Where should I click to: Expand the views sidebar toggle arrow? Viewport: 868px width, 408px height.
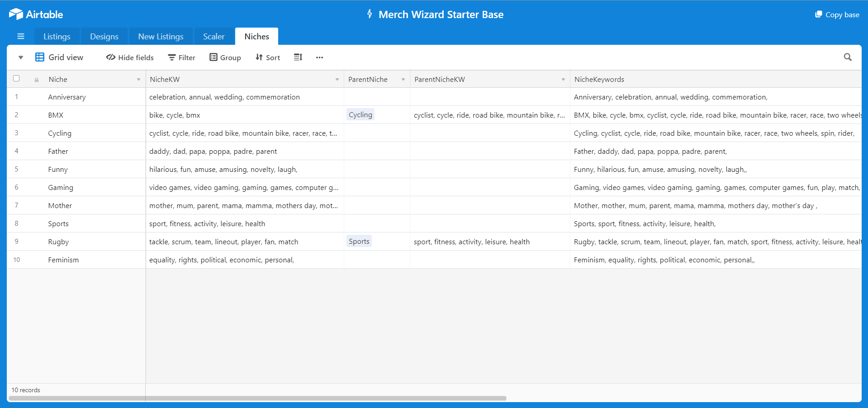(21, 57)
